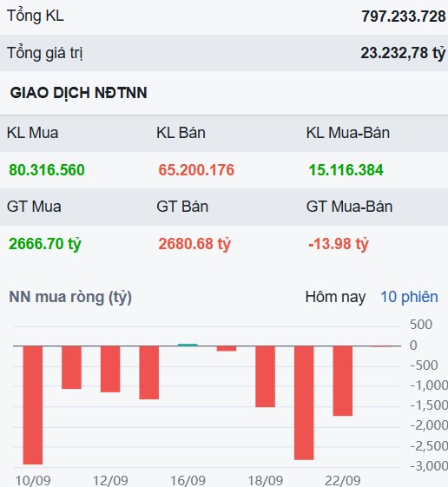Select the Tổng giá trị value 23.232,78 tỷ
Image resolution: width=448 pixels, height=487 pixels.
[403, 53]
